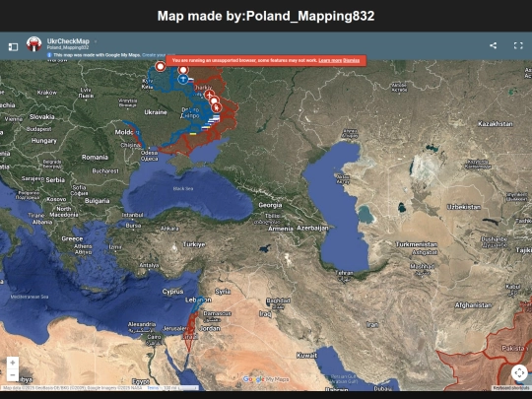Click the 'Kazakhstan' country label
532x399 pixels.
point(496,124)
